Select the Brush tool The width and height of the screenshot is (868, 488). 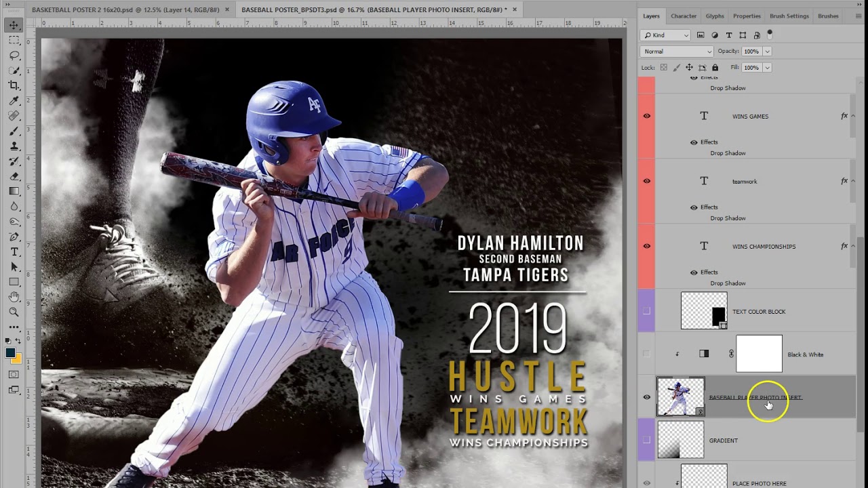(14, 131)
